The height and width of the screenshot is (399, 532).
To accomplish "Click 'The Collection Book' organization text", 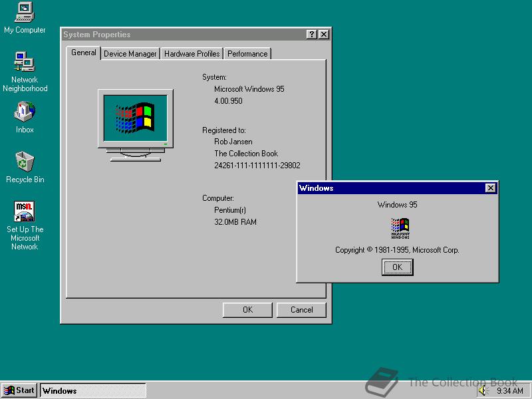I will tap(246, 154).
